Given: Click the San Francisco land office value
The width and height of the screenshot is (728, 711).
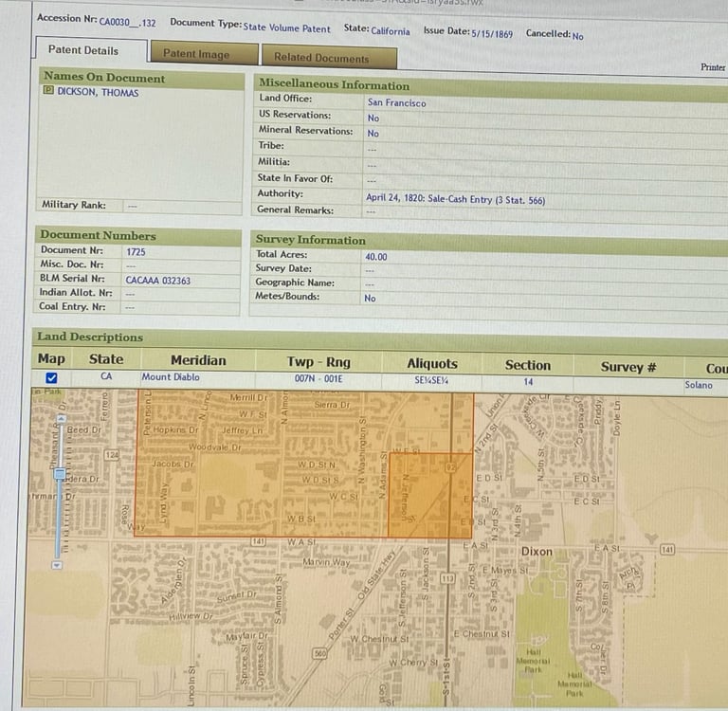Looking at the screenshot, I should pos(396,102).
